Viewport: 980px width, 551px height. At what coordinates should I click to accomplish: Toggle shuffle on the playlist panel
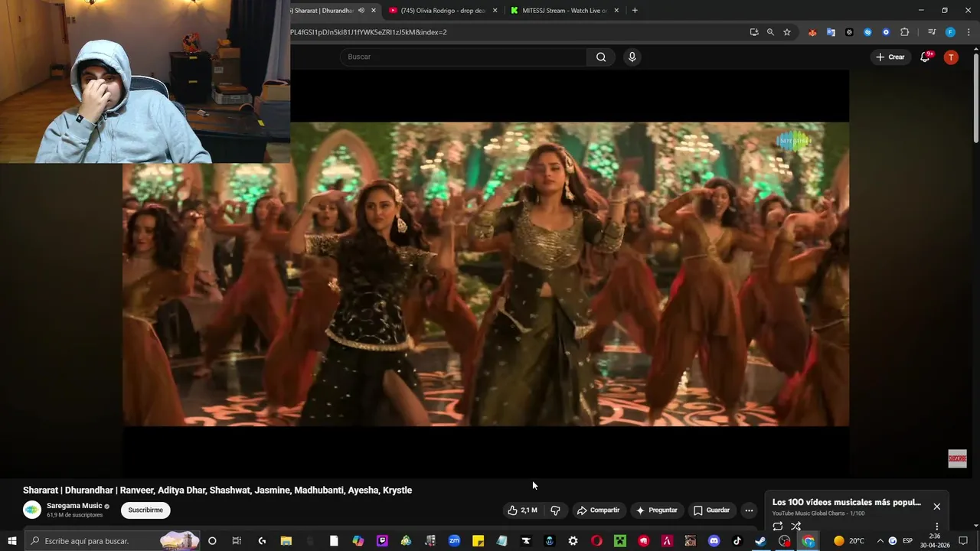point(796,526)
